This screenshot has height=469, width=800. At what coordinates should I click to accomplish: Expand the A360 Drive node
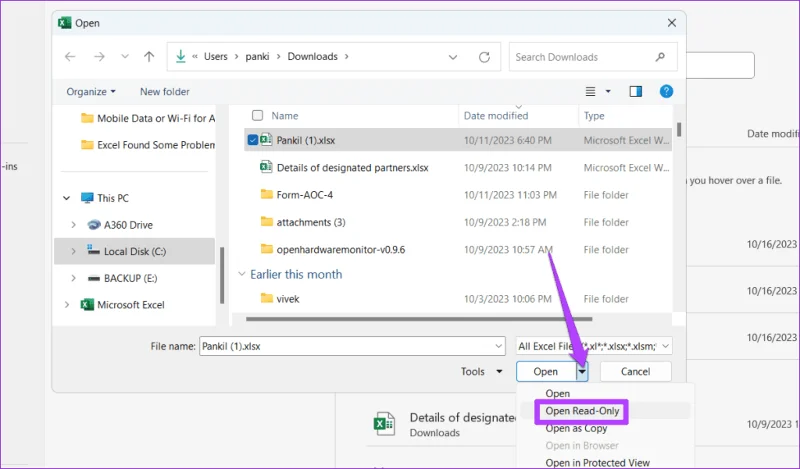tap(73, 225)
